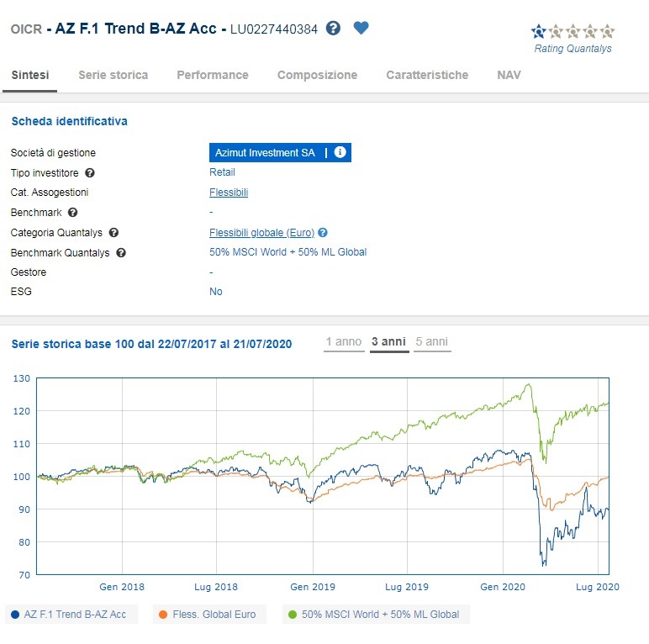Open the Serie storica tab
649x644 pixels.
click(113, 75)
